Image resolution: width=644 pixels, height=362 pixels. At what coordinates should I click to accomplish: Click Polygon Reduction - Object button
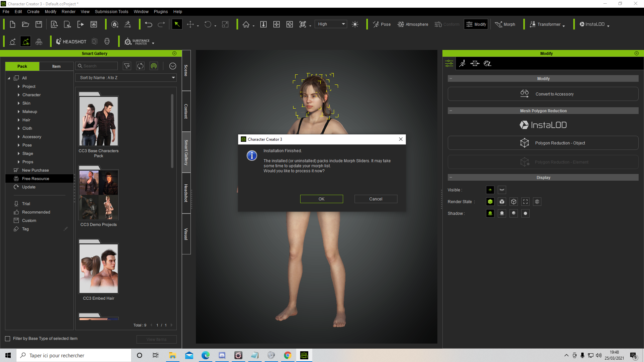click(543, 143)
